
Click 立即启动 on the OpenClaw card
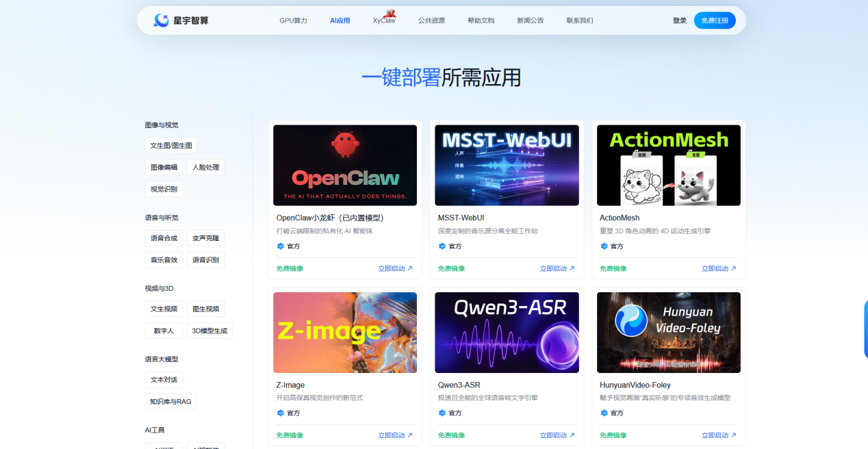pyautogui.click(x=396, y=269)
